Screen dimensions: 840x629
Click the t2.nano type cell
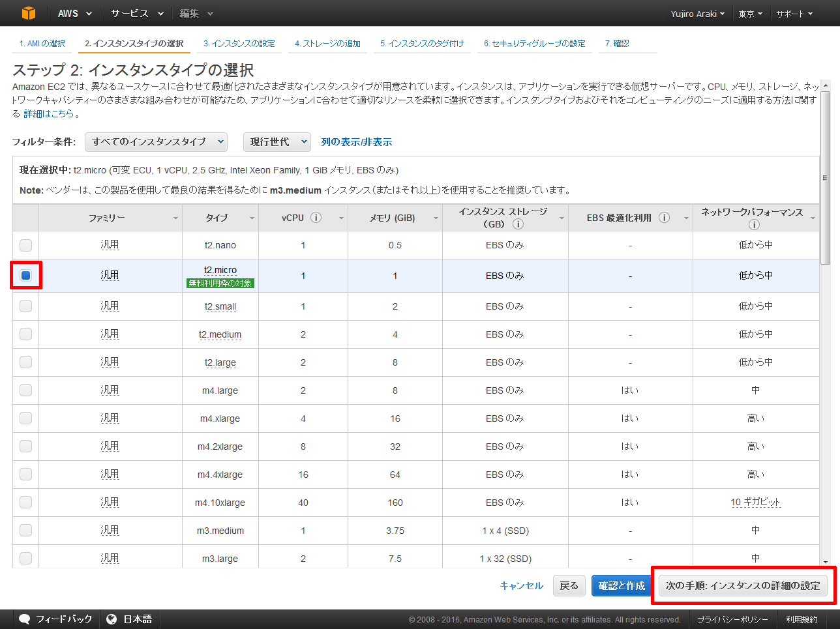(x=220, y=245)
